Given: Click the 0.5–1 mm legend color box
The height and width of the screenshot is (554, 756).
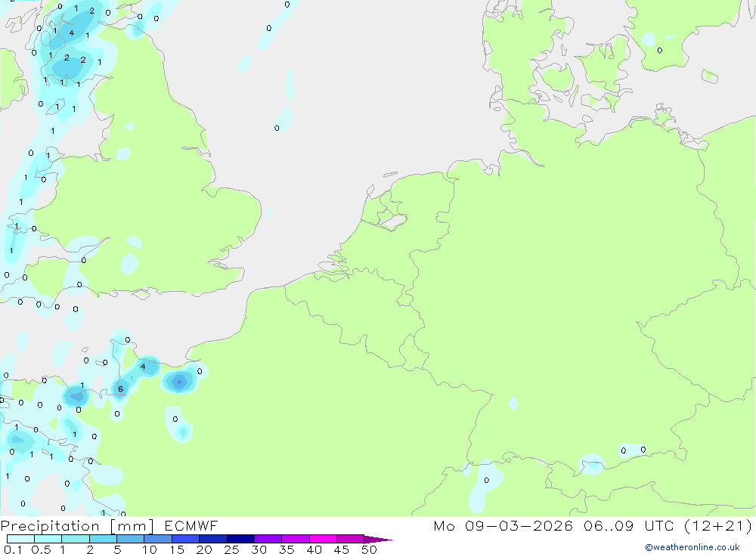Looking at the screenshot, I should [x=48, y=539].
